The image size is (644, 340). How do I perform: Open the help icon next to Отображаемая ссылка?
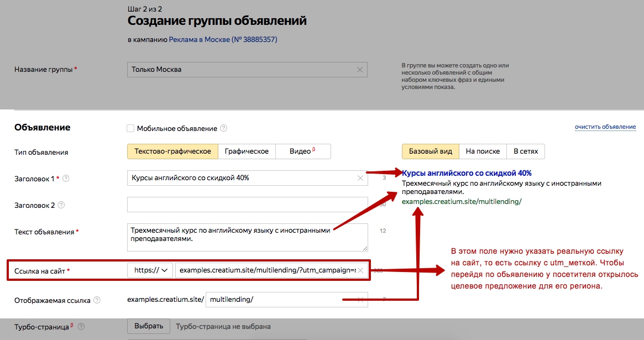[x=97, y=300]
